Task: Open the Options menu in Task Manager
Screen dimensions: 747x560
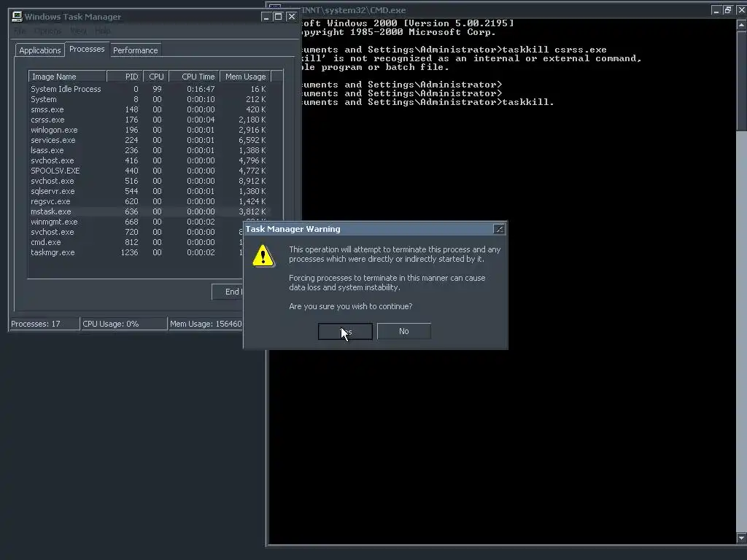Action: (47, 31)
